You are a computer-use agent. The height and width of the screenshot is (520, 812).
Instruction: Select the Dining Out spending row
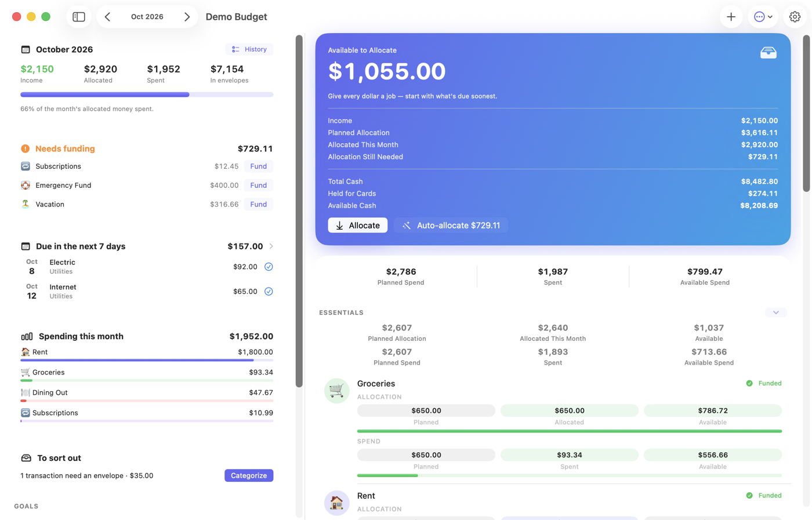pos(147,394)
